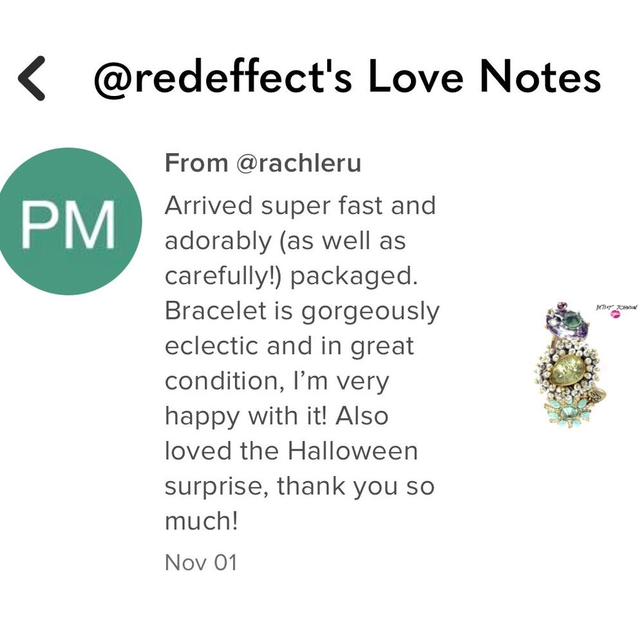
Task: Click the Betsey Johnson logo on the listing image
Action: (x=616, y=309)
